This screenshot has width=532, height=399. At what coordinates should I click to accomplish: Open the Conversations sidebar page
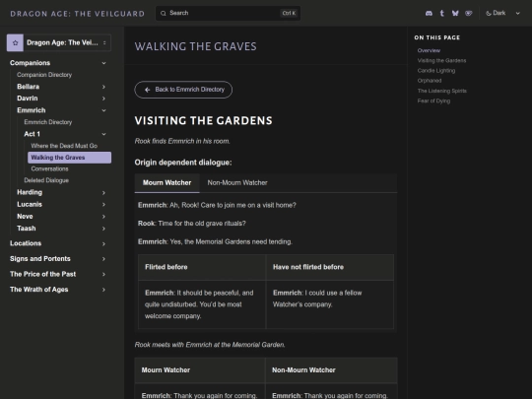pos(49,169)
